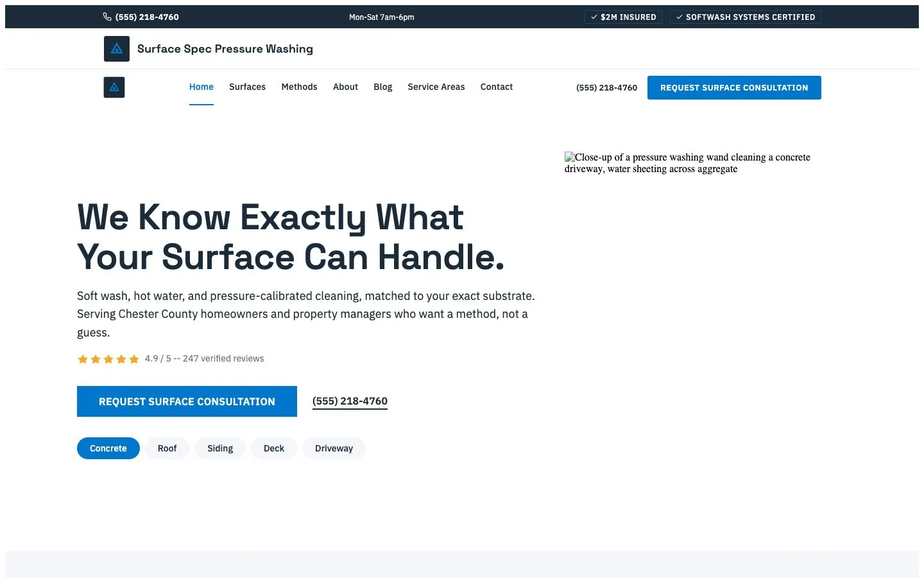Image resolution: width=924 pixels, height=578 pixels.
Task: Go to the Methods page
Action: (299, 87)
